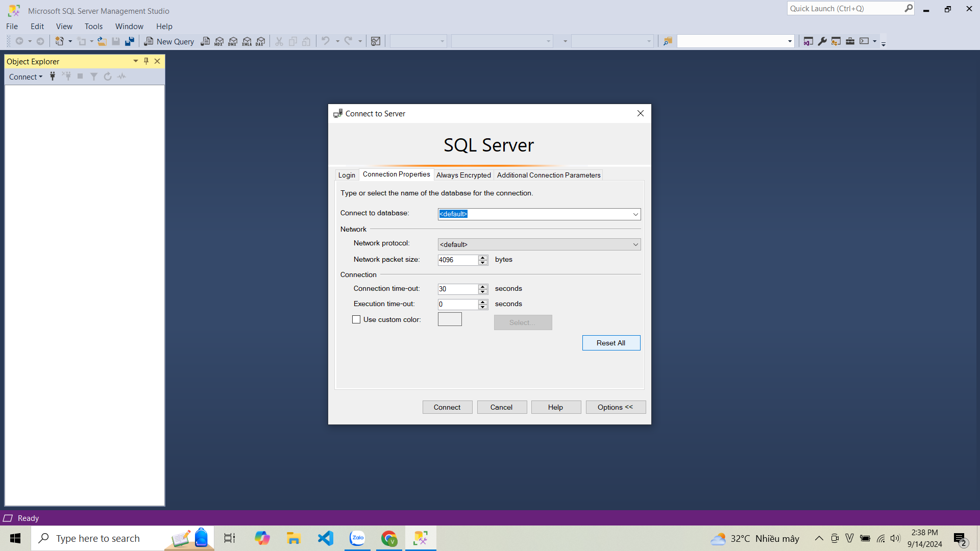Decrease the network packet size with the down stepper
The height and width of the screenshot is (551, 980).
click(x=483, y=262)
